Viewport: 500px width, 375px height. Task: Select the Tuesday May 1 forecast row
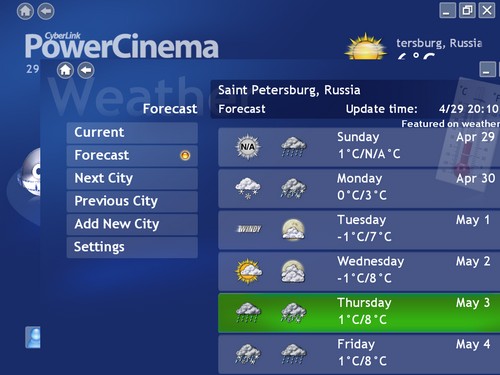[x=359, y=230]
